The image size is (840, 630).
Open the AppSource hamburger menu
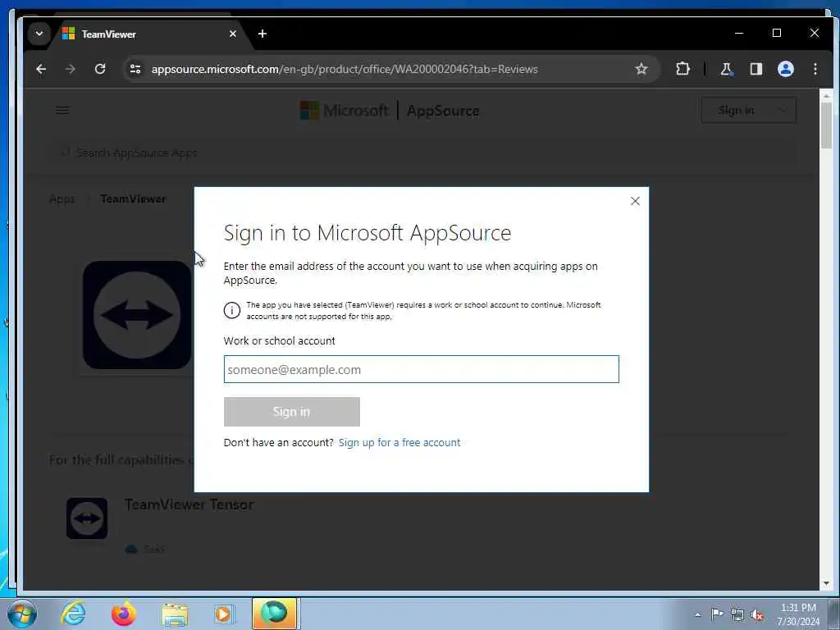pyautogui.click(x=62, y=111)
